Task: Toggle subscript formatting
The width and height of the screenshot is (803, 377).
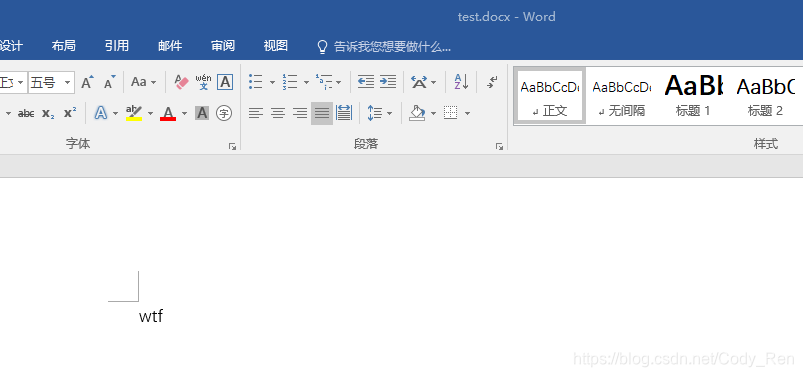Action: (48, 113)
